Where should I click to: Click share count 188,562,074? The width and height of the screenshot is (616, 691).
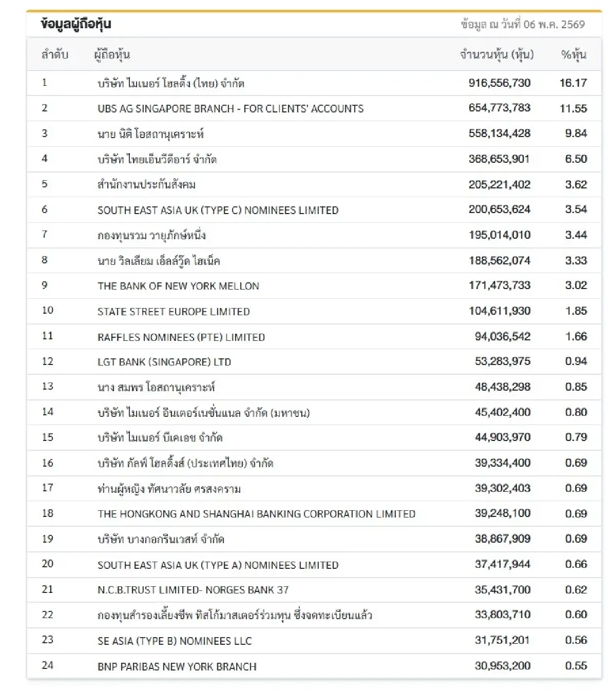pos(499,260)
